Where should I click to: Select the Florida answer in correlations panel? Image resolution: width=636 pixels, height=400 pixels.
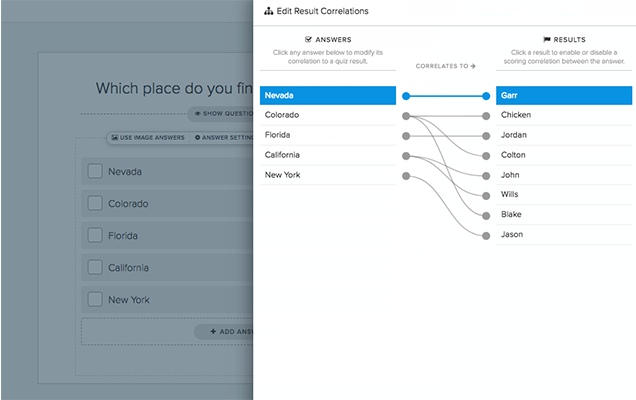click(x=328, y=135)
